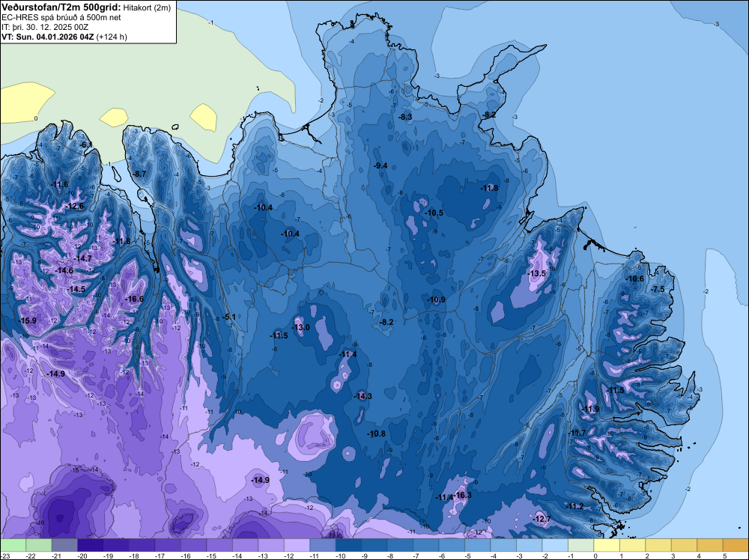Screen dimensions: 749x560
Task: Click the legend swatch labeled 4
Action: coord(709,545)
